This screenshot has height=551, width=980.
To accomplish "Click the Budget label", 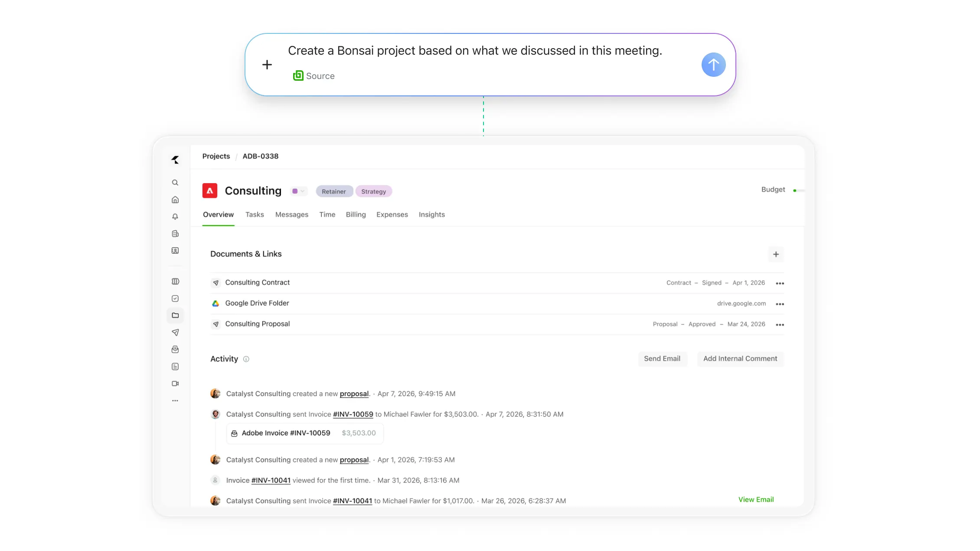I will pyautogui.click(x=773, y=190).
